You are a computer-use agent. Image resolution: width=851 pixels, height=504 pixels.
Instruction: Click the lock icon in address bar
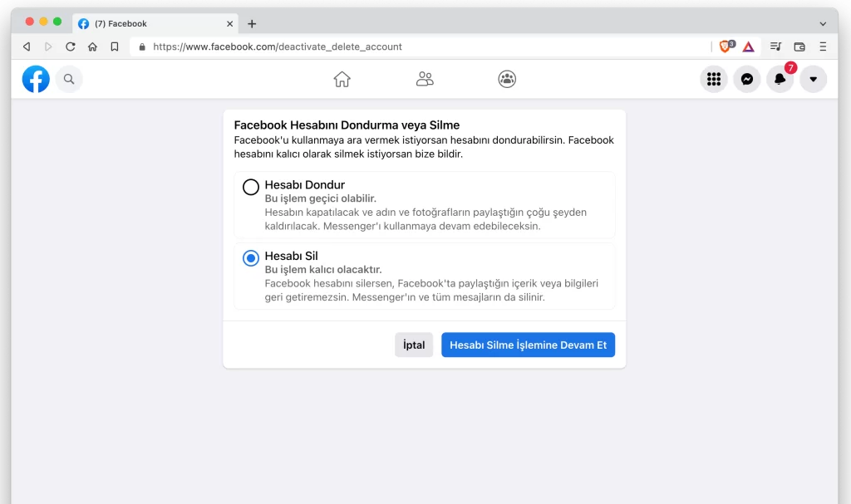142,46
